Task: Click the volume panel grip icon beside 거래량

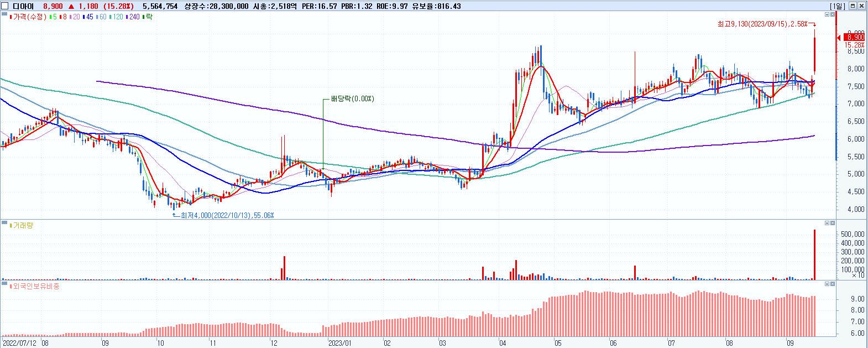Action: [4, 222]
